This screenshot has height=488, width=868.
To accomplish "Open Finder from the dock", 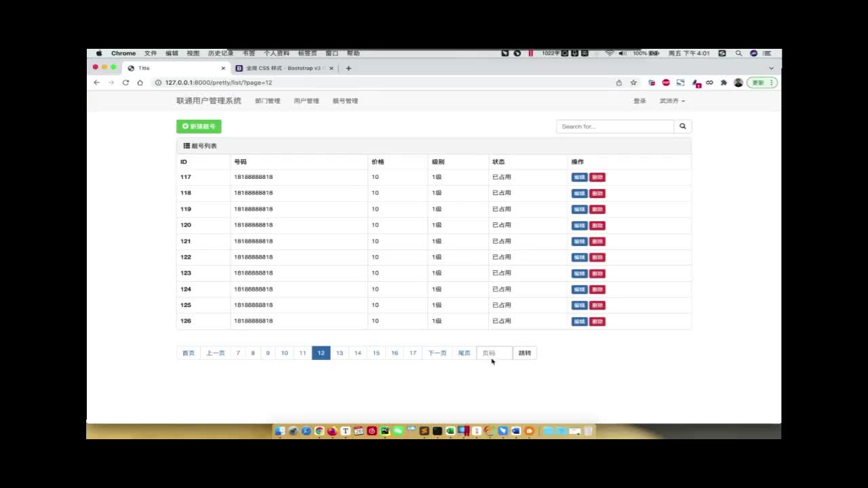I will (x=279, y=430).
